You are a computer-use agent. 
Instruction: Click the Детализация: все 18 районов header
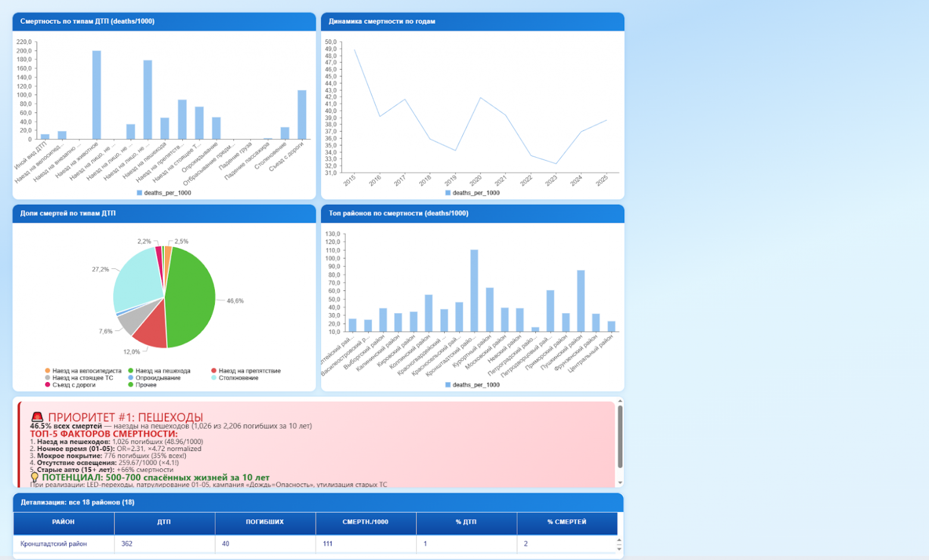tap(77, 502)
